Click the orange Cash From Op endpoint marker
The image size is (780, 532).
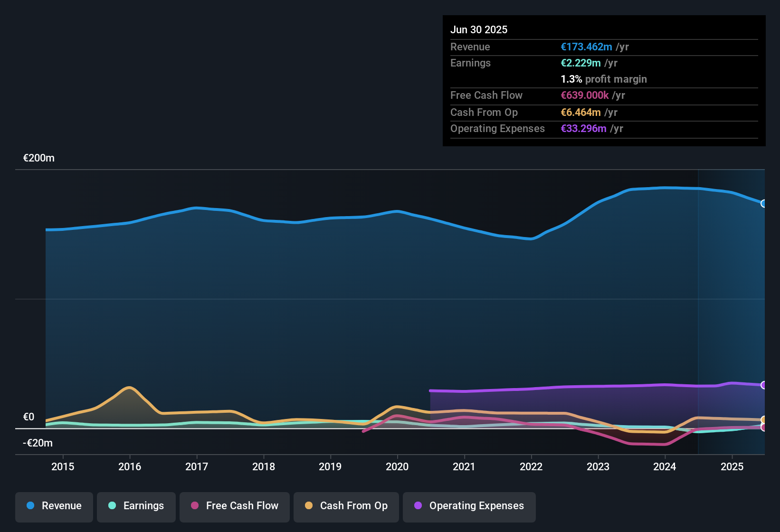point(762,420)
